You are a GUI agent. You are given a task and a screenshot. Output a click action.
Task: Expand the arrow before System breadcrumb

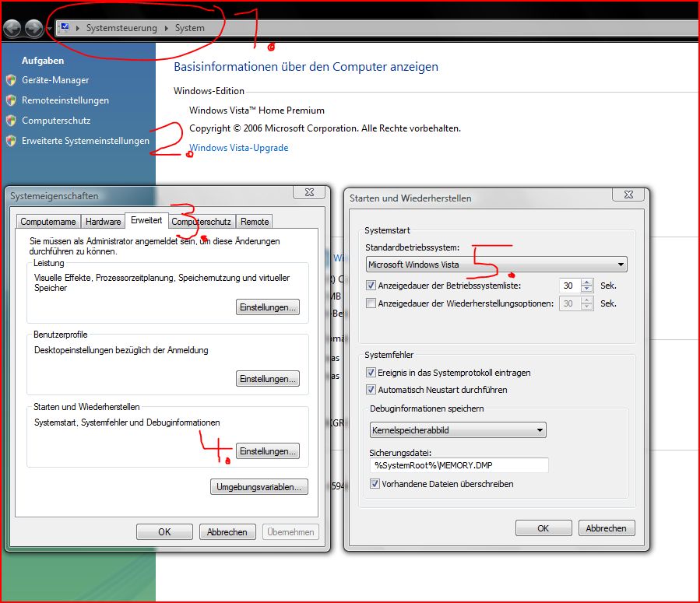tap(167, 28)
